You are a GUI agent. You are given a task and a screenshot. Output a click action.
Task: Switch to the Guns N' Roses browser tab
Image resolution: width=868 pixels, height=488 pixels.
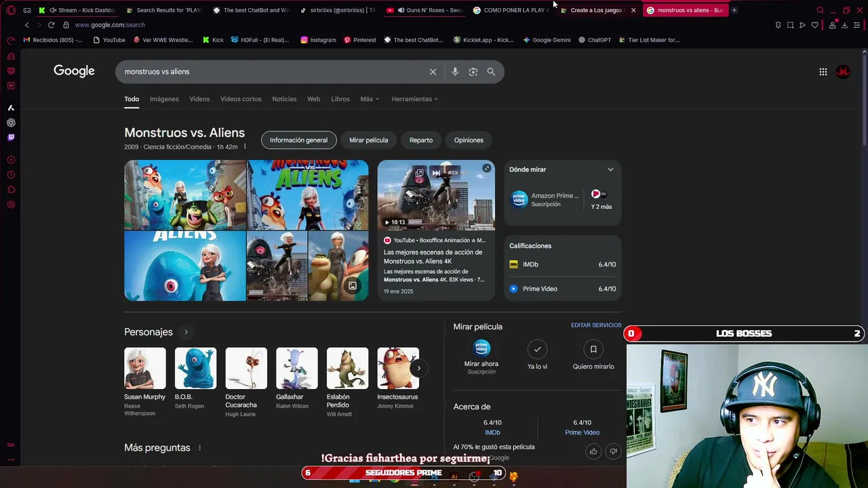pos(425,10)
